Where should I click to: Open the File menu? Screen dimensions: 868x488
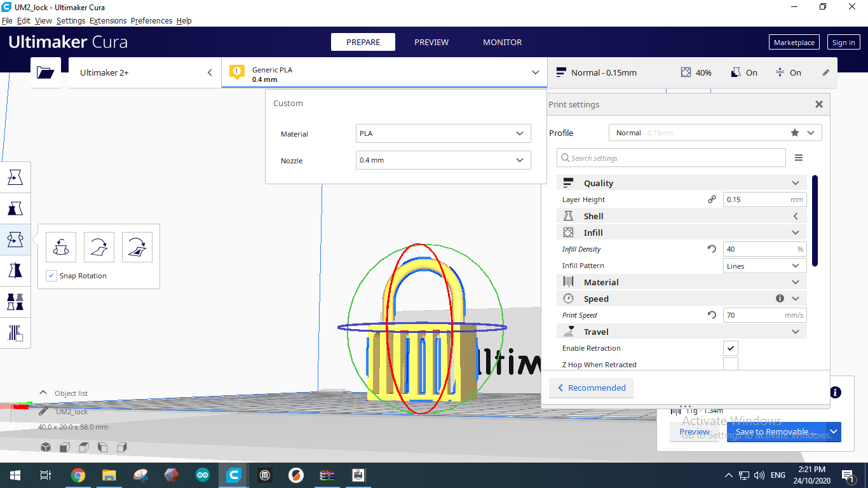[7, 20]
